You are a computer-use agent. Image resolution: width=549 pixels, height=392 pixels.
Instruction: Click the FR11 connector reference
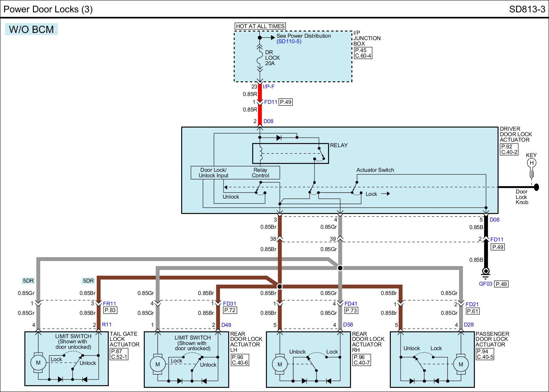[x=109, y=304]
